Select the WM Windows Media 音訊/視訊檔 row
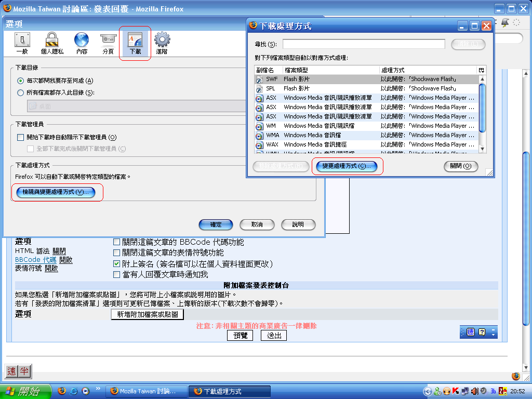This screenshot has width=532, height=399. 366,126
